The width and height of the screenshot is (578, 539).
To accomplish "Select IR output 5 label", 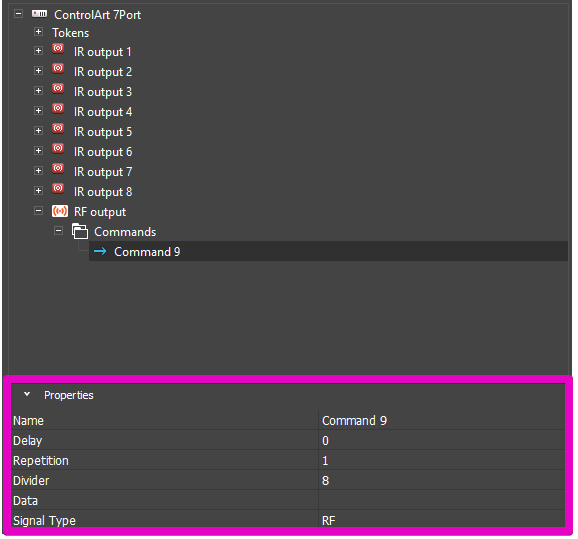I will pos(102,132).
